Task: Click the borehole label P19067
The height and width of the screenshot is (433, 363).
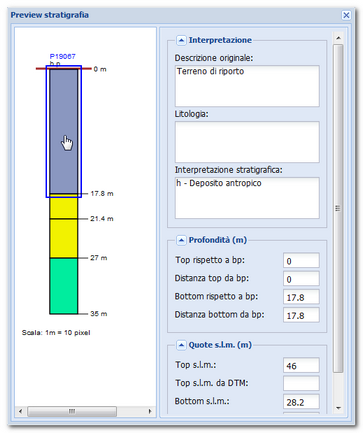Action: click(x=63, y=56)
